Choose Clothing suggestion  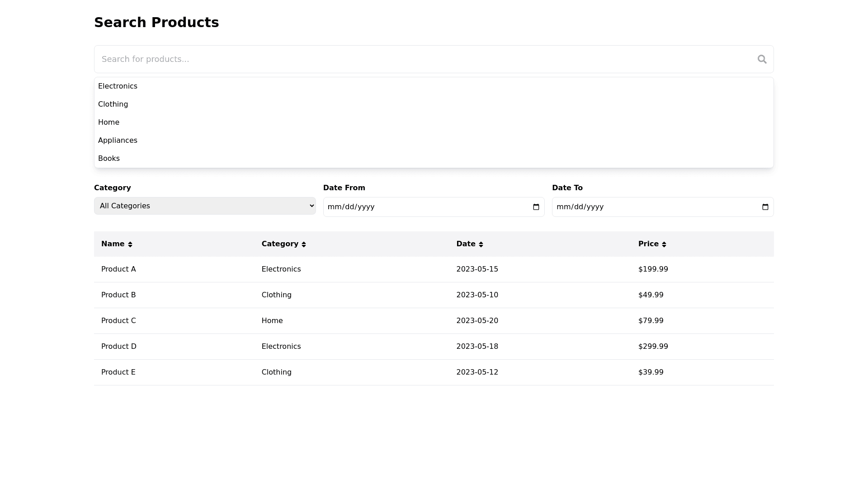(113, 104)
